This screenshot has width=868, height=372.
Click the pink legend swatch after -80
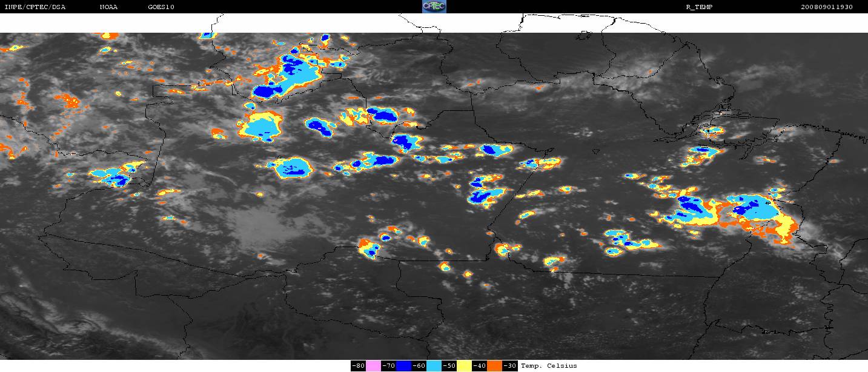pos(373,366)
